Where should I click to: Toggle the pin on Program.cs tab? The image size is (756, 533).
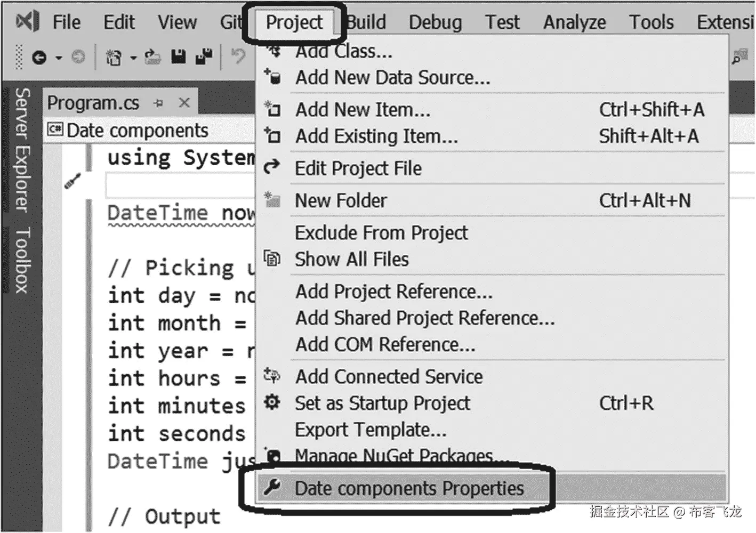point(158,103)
